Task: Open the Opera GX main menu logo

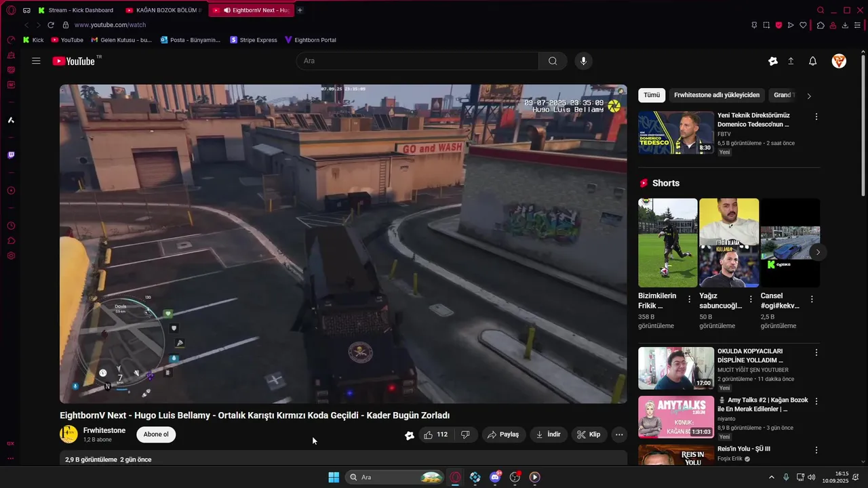Action: click(11, 10)
